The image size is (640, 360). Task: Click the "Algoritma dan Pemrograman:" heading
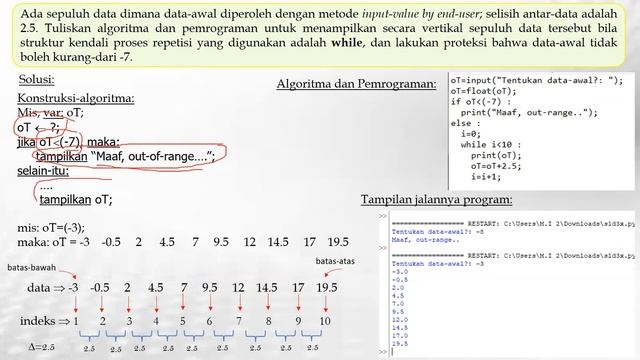pyautogui.click(x=356, y=84)
